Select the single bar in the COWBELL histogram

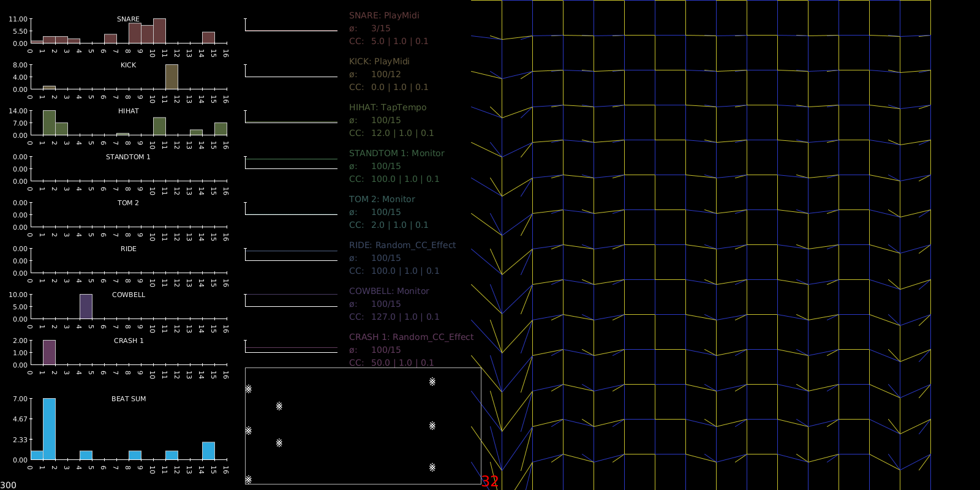click(x=86, y=306)
